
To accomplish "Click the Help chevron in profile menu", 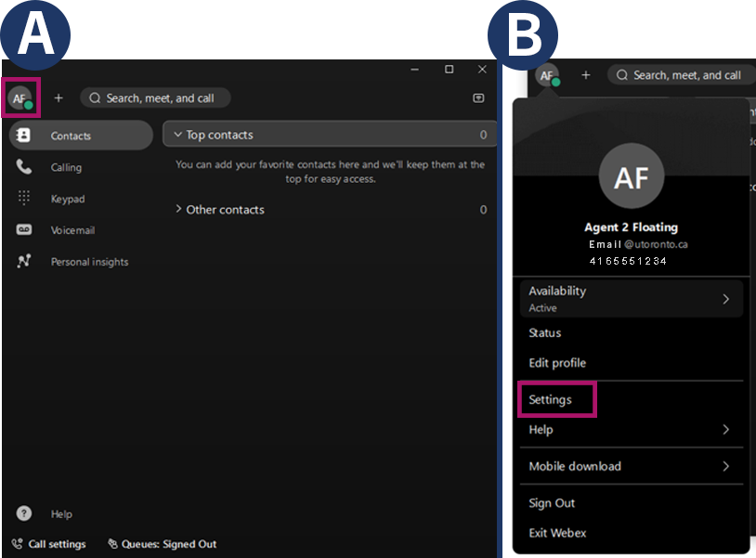I will coord(726,429).
